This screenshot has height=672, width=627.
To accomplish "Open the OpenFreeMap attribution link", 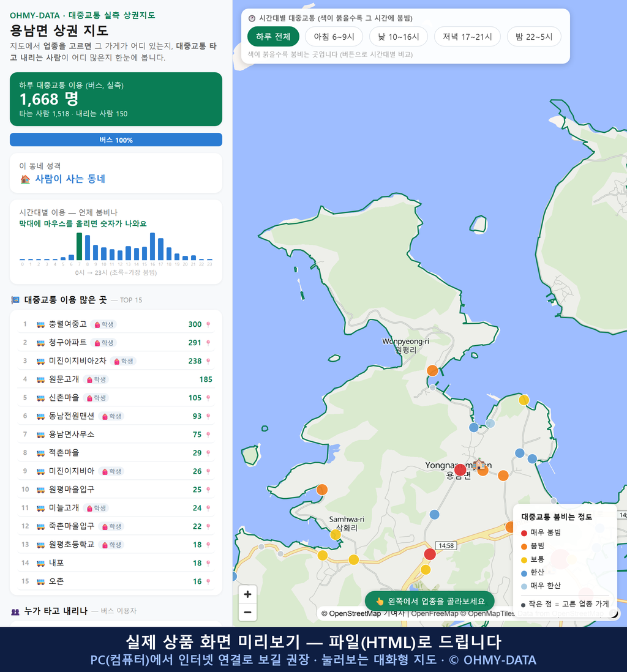I will coord(435,613).
